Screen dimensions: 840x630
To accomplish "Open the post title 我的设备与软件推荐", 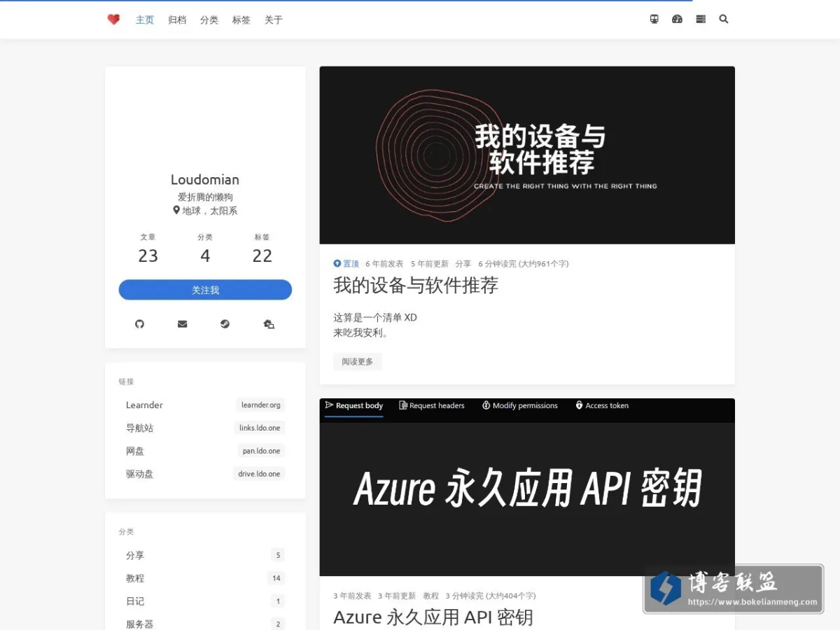I will [416, 286].
